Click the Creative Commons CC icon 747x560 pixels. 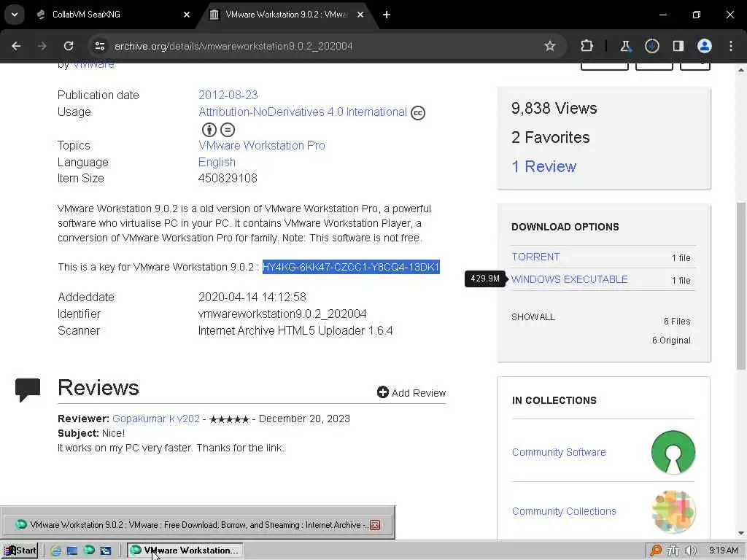tap(418, 113)
